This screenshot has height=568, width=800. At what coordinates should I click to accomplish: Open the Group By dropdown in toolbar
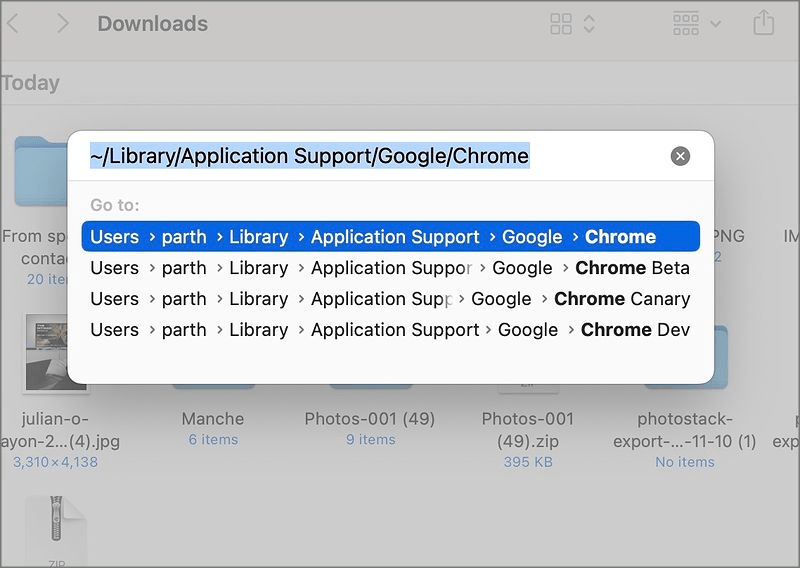click(696, 23)
